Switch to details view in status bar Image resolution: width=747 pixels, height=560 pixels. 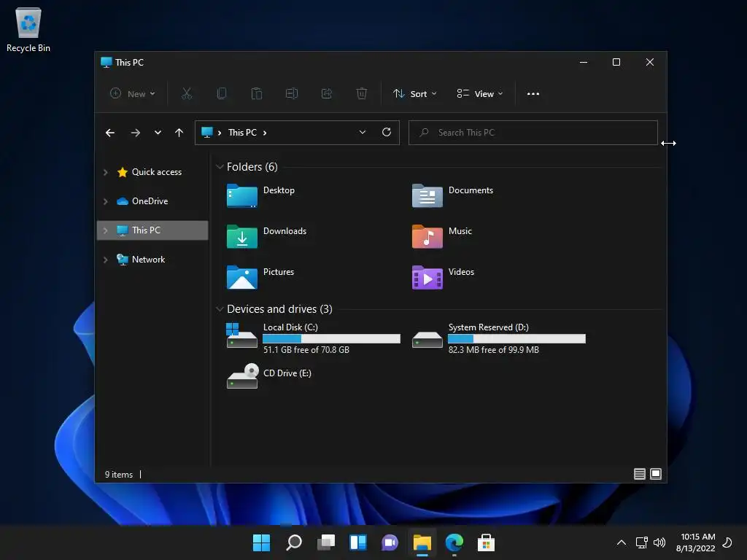[639, 474]
